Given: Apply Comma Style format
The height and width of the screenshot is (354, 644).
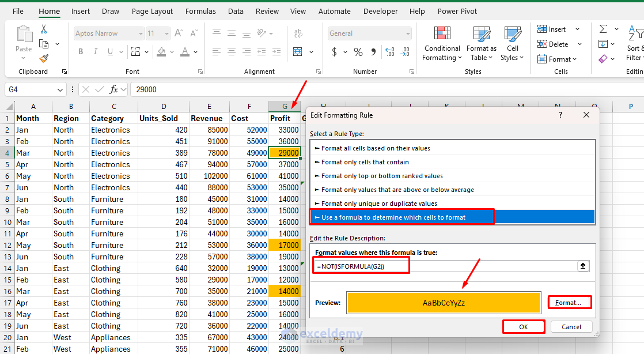Looking at the screenshot, I should 373,52.
